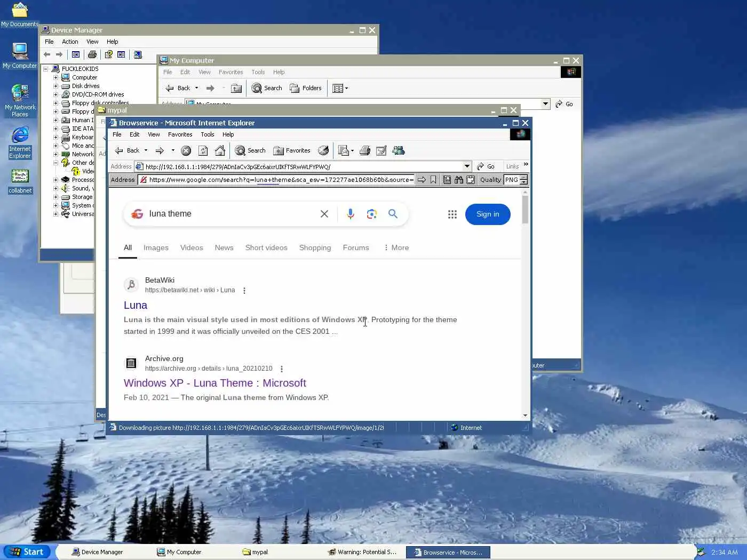Screen dimensions: 747x560
Task: Open the View menu in My Computer
Action: 204,72
